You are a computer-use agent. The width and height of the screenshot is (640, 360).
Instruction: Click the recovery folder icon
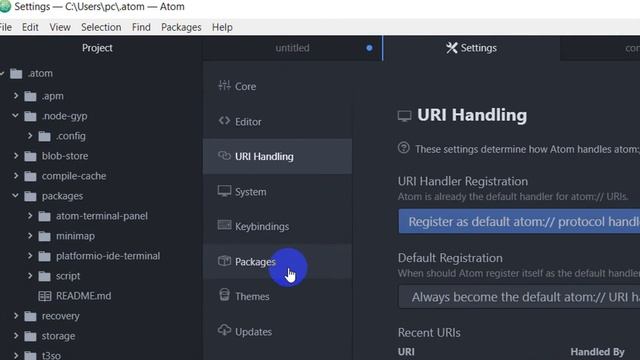(30, 316)
